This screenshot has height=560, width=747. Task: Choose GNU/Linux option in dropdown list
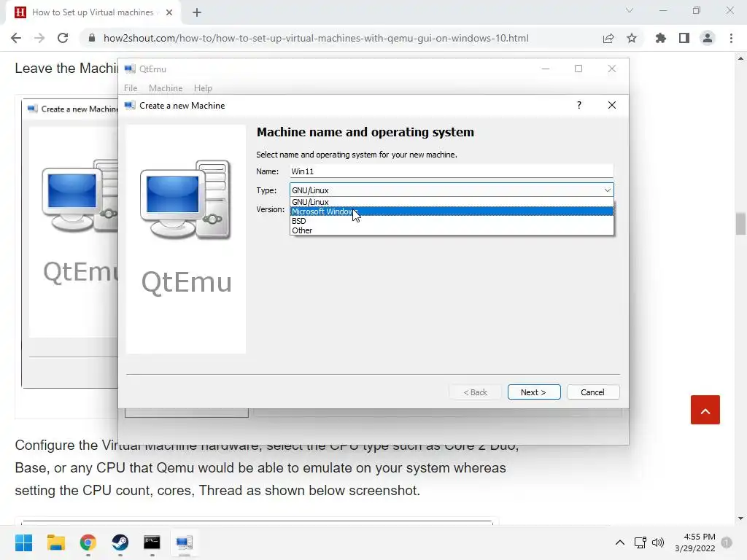coord(452,202)
